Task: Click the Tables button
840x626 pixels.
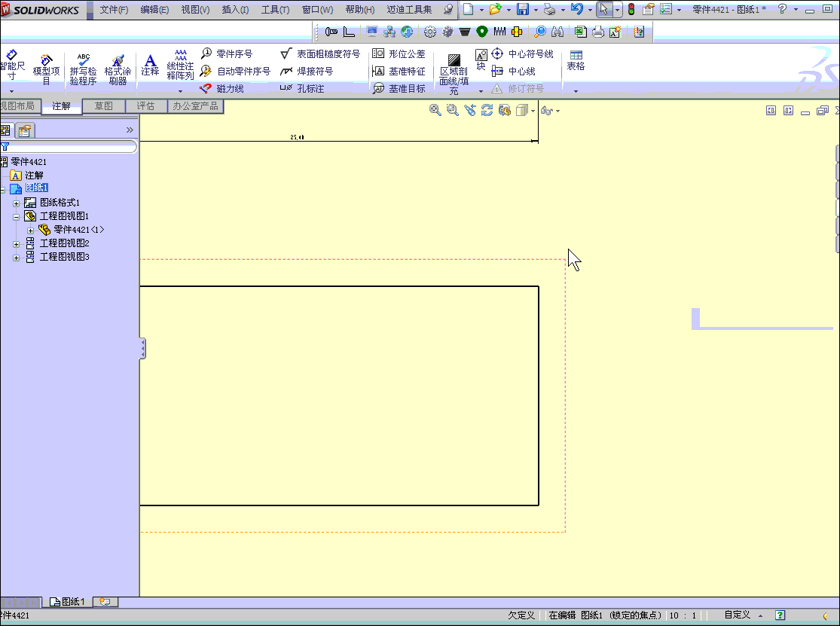Action: [x=576, y=60]
